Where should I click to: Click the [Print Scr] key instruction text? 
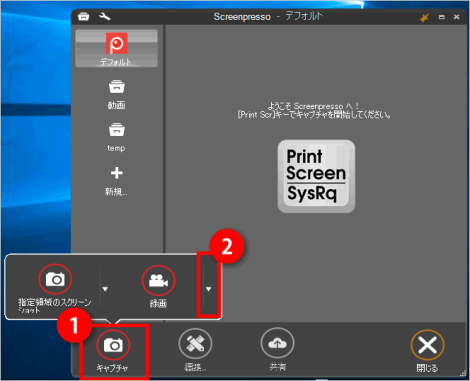(313, 115)
